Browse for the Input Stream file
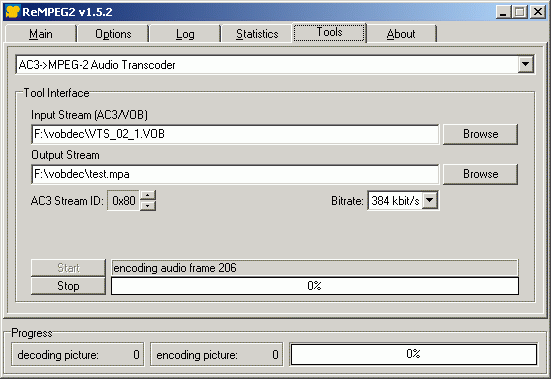Screen dimensions: 551x379 click(480, 134)
